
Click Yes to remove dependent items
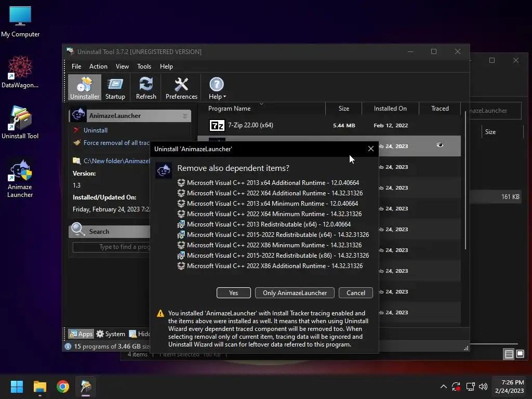click(233, 293)
